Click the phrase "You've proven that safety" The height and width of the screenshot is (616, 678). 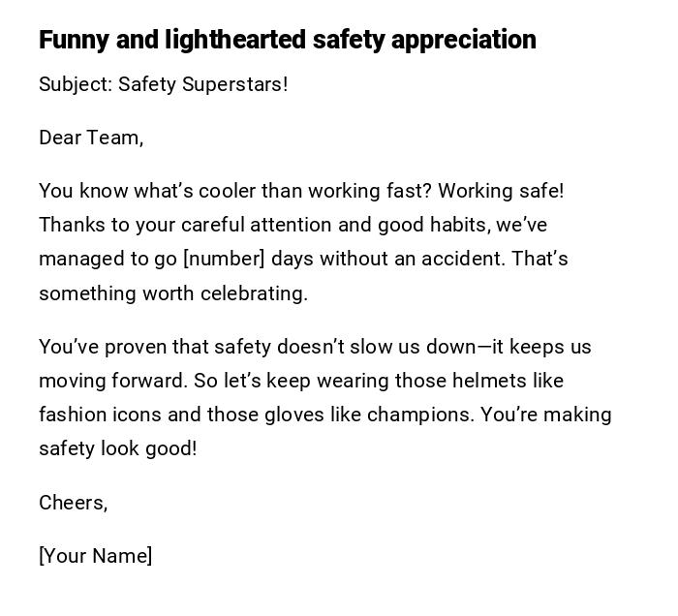pyautogui.click(x=155, y=347)
